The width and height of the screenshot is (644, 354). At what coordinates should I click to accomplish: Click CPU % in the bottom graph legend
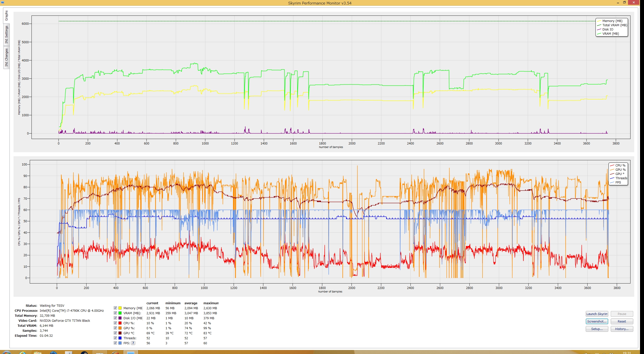[620, 165]
